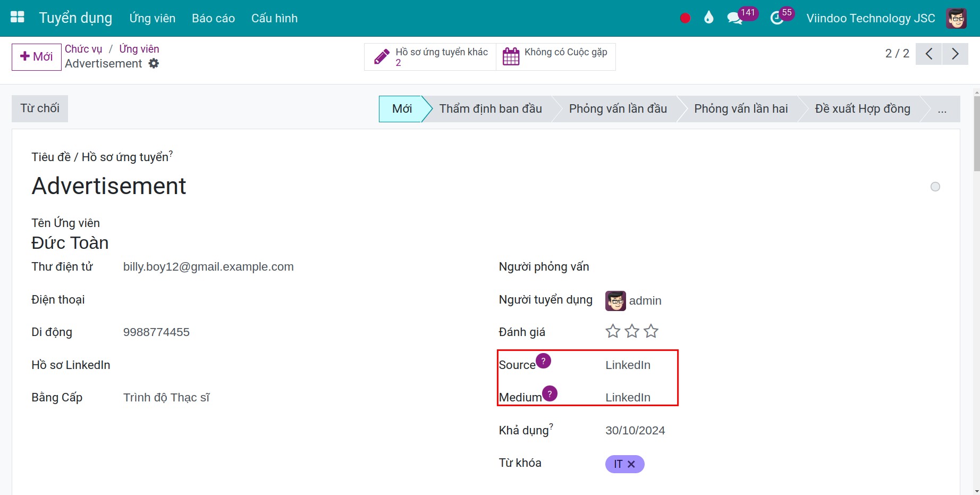Click the red recording indicator icon

click(x=685, y=18)
